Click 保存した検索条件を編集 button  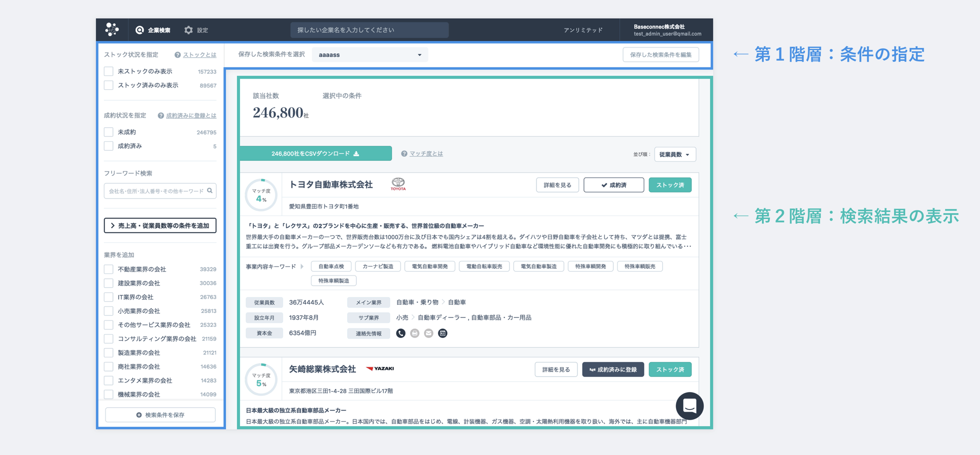coord(660,54)
